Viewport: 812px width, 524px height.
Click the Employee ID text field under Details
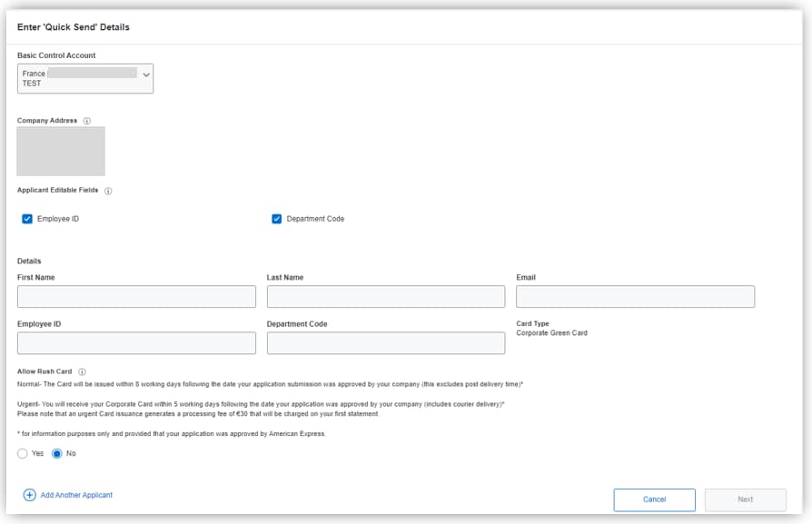pyautogui.click(x=136, y=343)
